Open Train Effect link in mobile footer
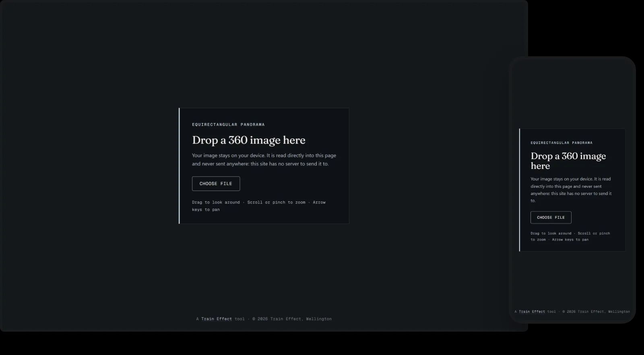 click(532, 312)
